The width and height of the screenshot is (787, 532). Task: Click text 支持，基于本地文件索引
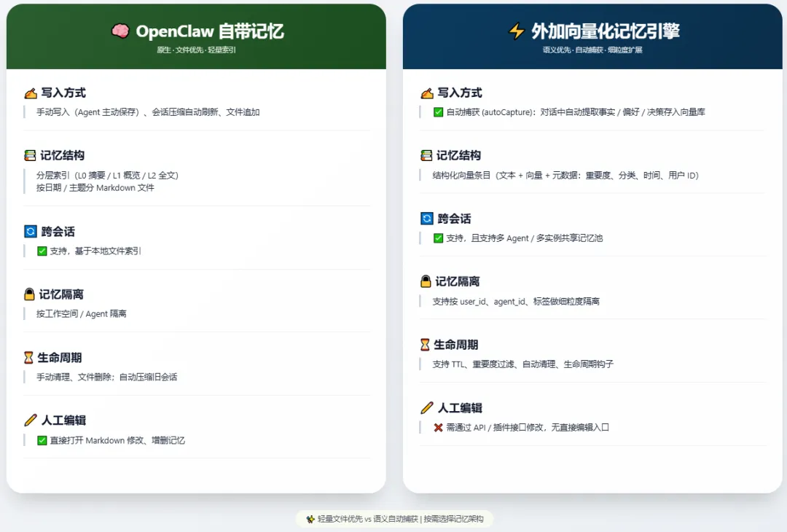95,251
